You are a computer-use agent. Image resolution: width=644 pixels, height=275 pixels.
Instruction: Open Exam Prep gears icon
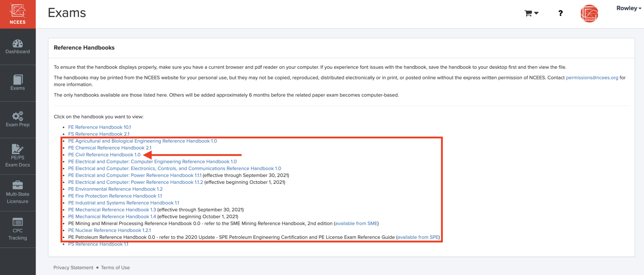18,116
